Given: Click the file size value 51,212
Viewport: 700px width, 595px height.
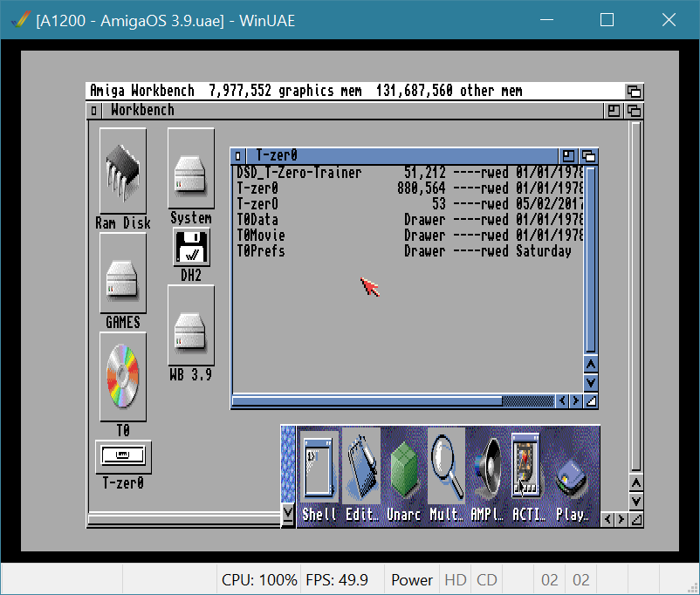Looking at the screenshot, I should point(424,172).
